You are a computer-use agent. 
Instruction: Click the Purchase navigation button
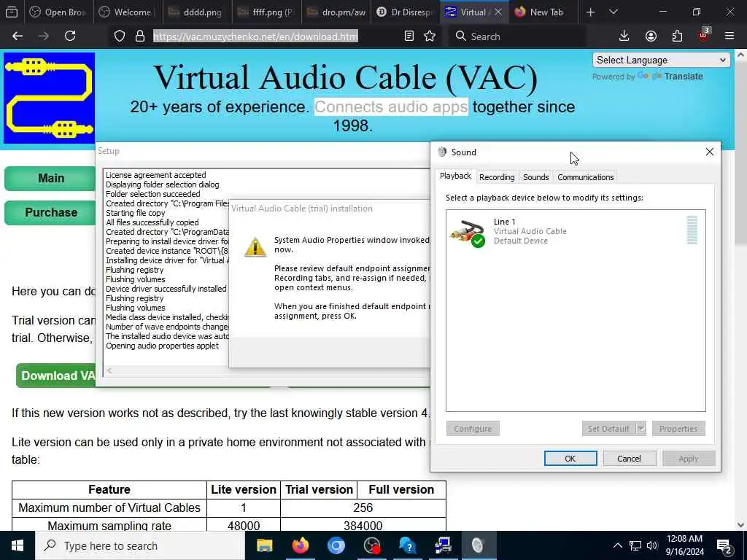50,212
